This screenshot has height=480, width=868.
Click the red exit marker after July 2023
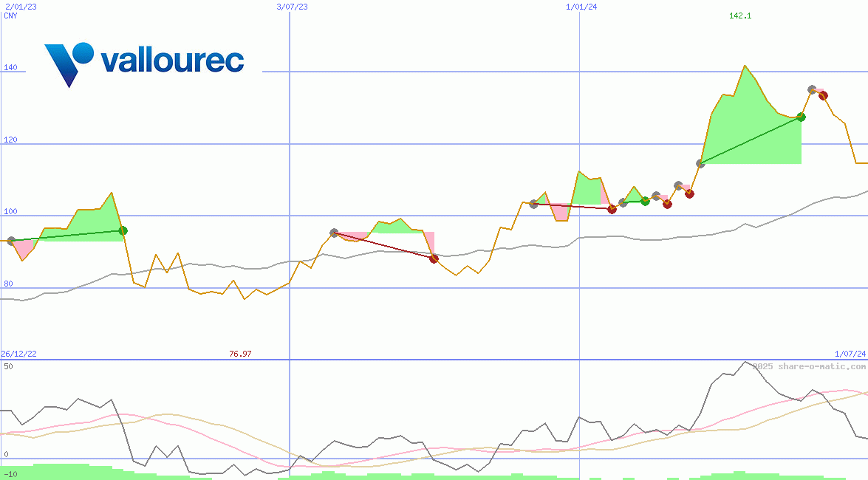[434, 258]
